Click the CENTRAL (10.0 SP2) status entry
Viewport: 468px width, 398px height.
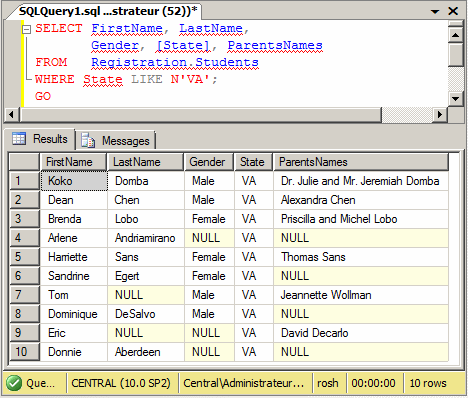(121, 383)
